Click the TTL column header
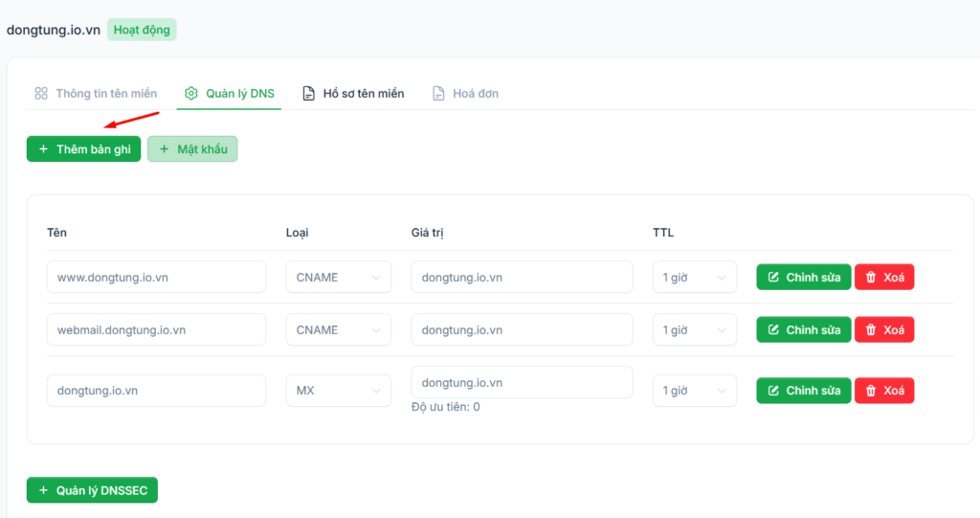Image resolution: width=980 pixels, height=518 pixels. click(663, 233)
